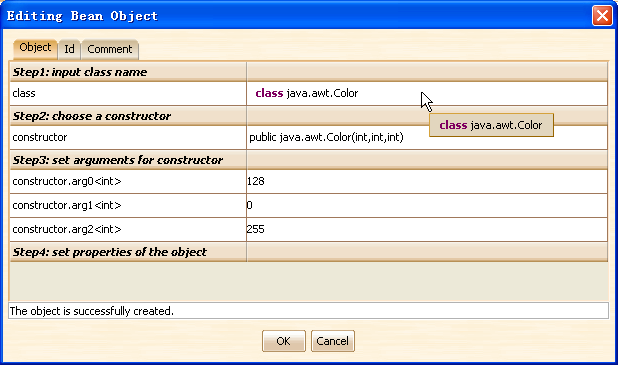Image resolution: width=618 pixels, height=365 pixels.
Task: Open the Comment tab
Action: (110, 50)
